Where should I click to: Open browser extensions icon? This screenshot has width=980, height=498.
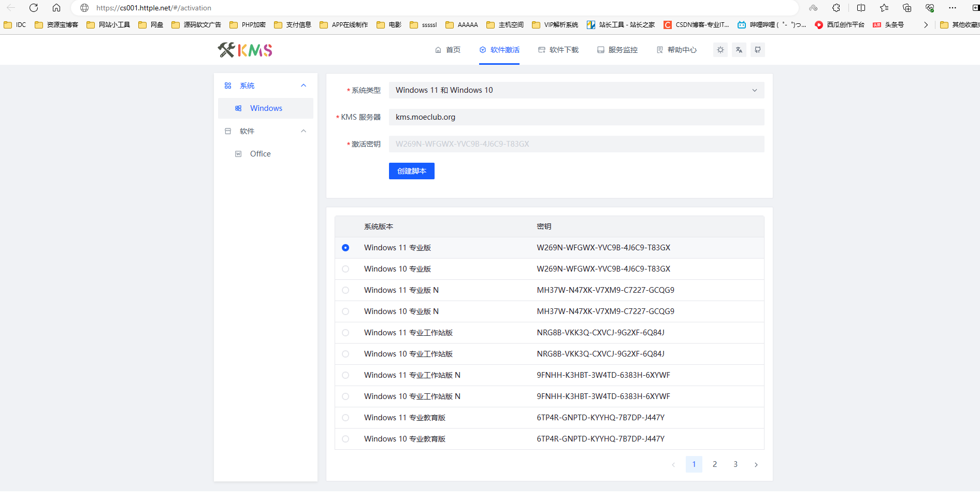[836, 8]
